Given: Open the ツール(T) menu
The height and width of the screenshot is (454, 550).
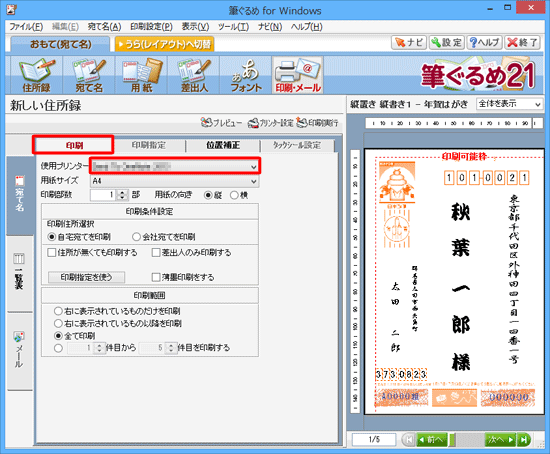Looking at the screenshot, I should [x=233, y=27].
